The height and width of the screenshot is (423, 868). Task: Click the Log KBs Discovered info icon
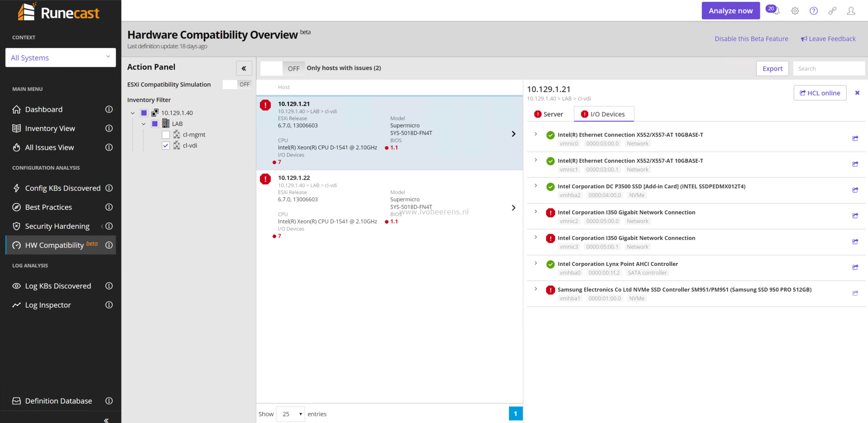[109, 285]
